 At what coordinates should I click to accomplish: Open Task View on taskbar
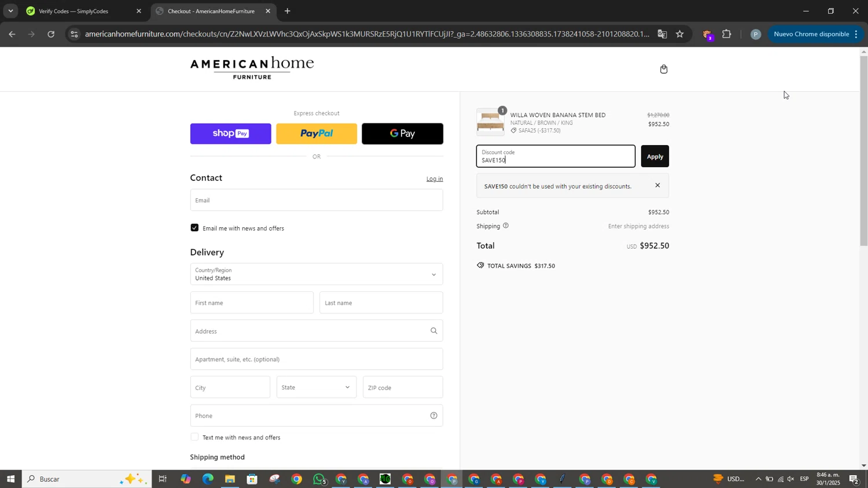click(163, 479)
